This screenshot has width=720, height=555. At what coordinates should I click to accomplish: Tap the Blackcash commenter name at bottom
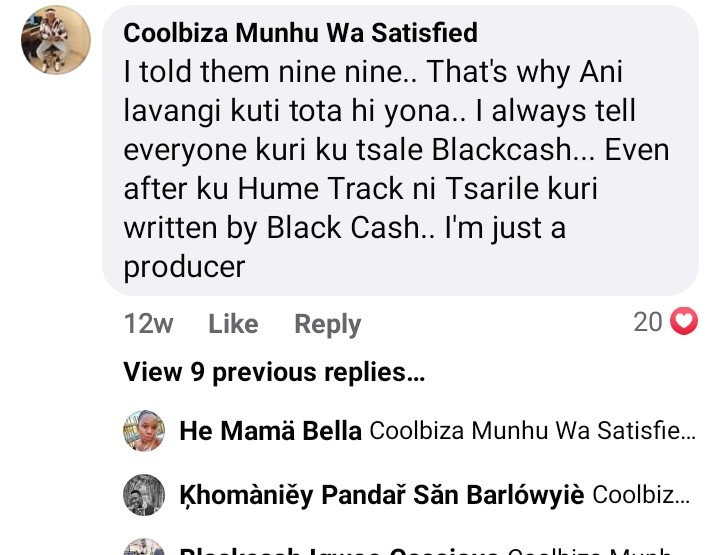coord(340,551)
